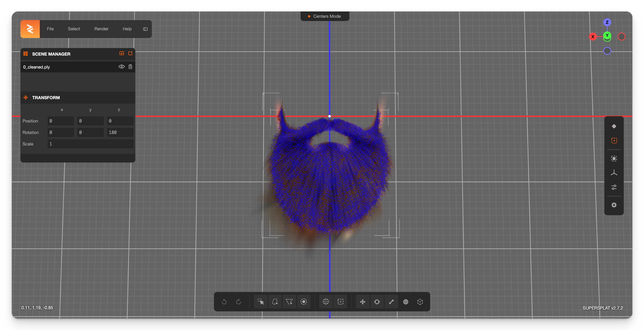Click the undo arrow button
Screen dimensions: 644x330
coord(224,302)
